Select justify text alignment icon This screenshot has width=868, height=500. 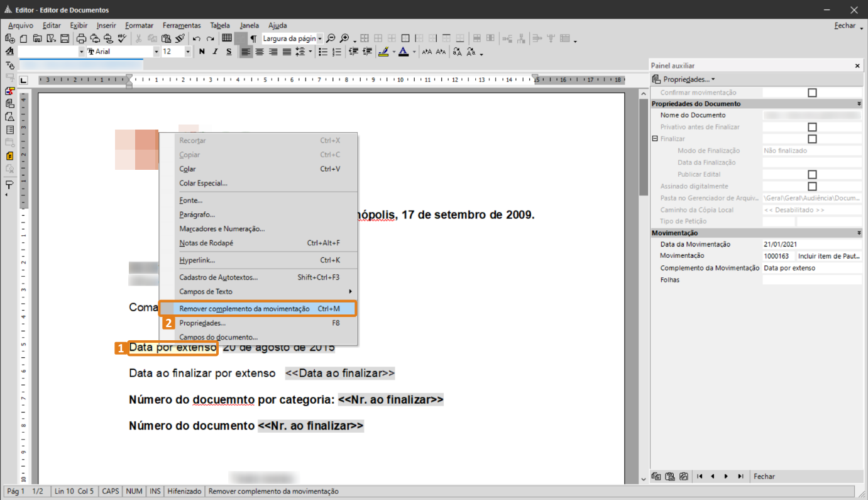click(x=287, y=52)
